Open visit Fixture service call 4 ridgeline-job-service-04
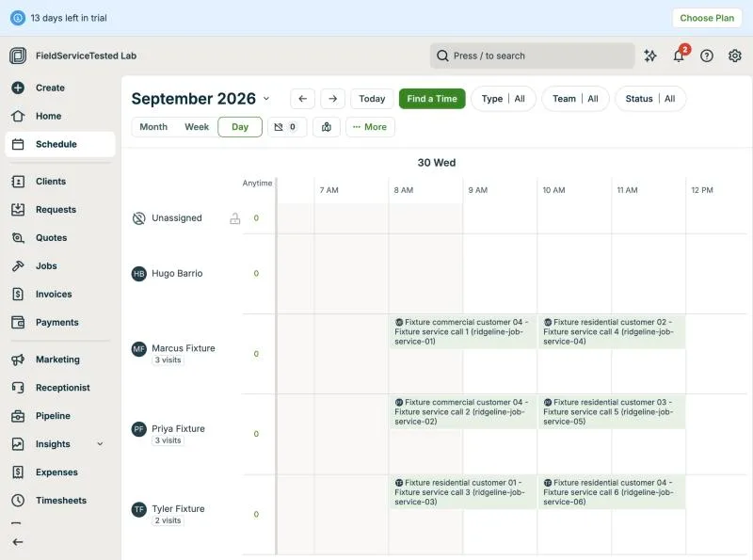The image size is (753, 560). click(611, 332)
